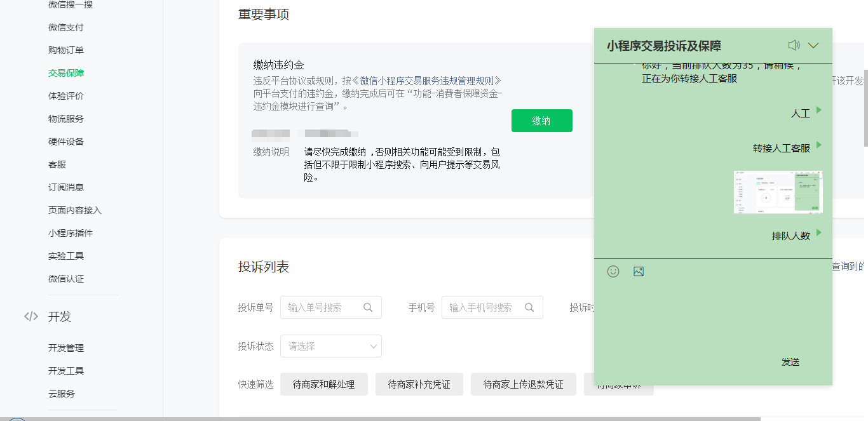The height and width of the screenshot is (421, 868).
Task: Focus 输入手机号搜索 input field
Action: click(x=492, y=307)
